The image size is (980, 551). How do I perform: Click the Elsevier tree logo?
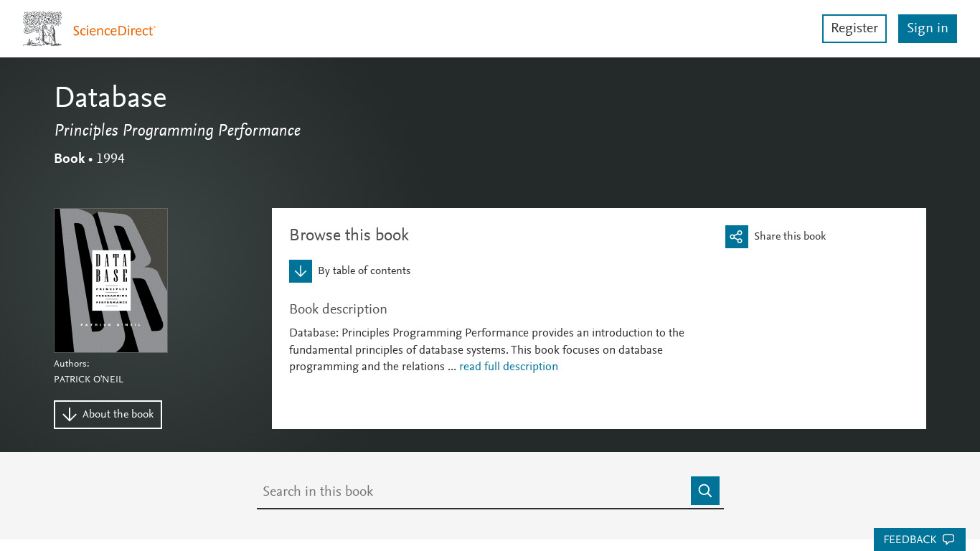pos(42,29)
